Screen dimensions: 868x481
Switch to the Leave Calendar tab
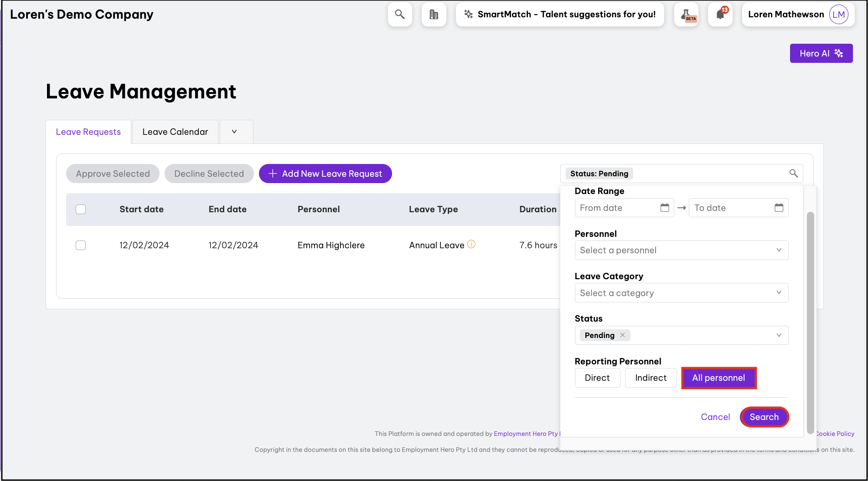point(175,132)
